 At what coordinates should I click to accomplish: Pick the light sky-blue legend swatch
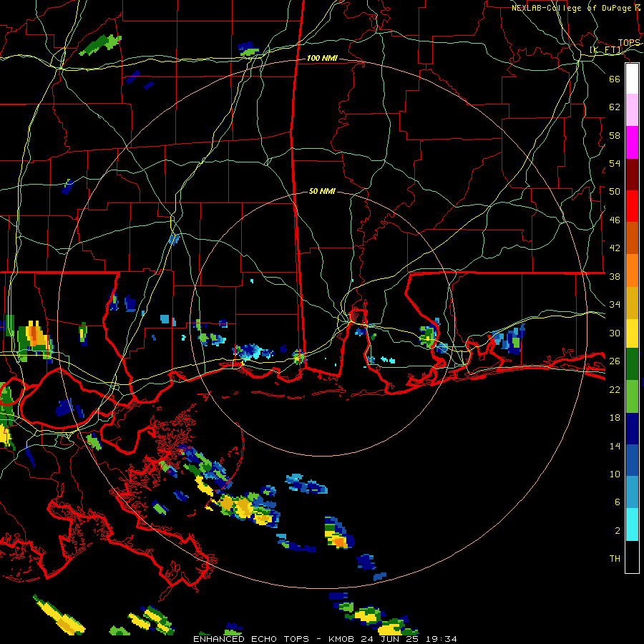tap(632, 492)
